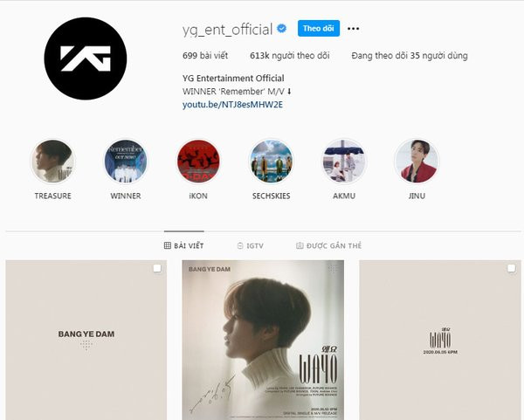Open the youtu.be/NTJ8esMHW2E link
This screenshot has width=524, height=420.
[x=232, y=105]
